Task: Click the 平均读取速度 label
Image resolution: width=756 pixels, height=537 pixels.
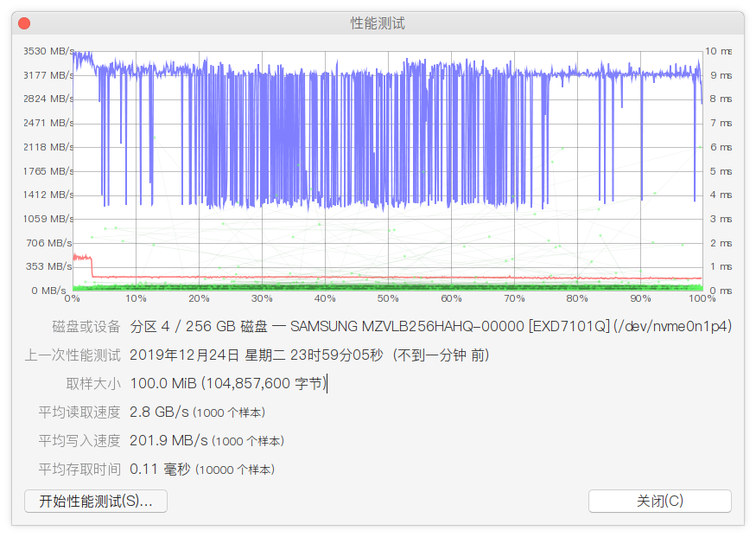Action: 79,412
